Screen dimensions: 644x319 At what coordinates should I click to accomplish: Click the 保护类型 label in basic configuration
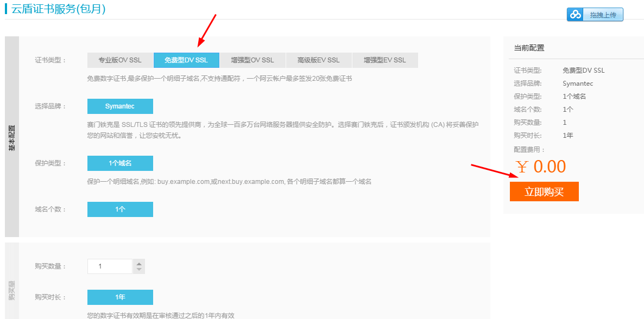coord(50,163)
